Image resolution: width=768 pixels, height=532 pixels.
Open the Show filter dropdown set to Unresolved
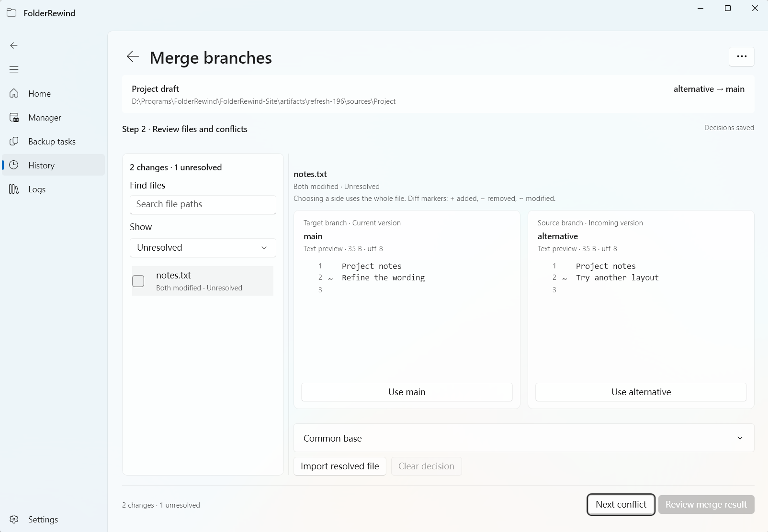[x=203, y=247]
